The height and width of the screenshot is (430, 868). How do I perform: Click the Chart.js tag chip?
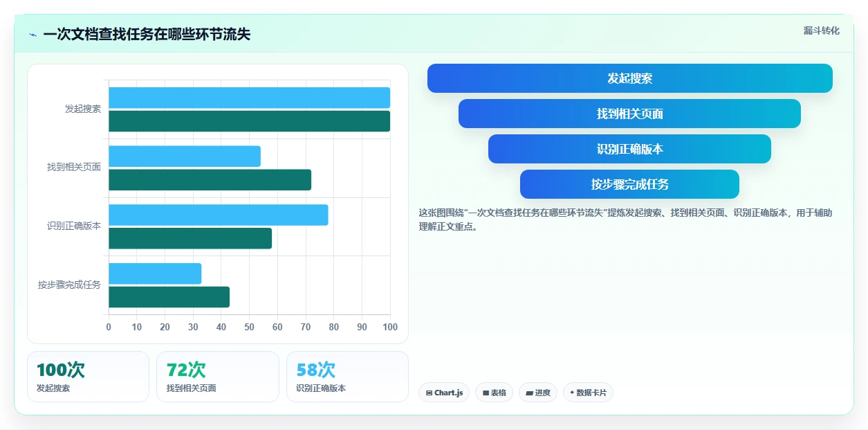pyautogui.click(x=444, y=393)
